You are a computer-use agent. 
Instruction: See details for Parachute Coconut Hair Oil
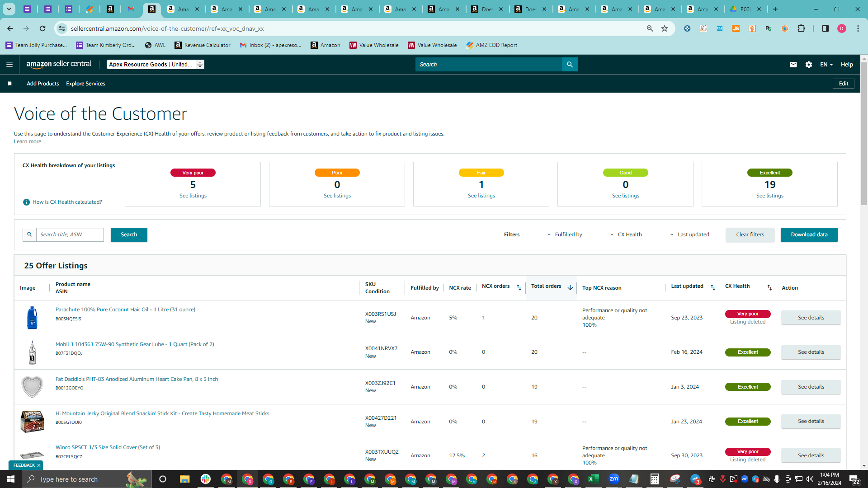pos(811,318)
